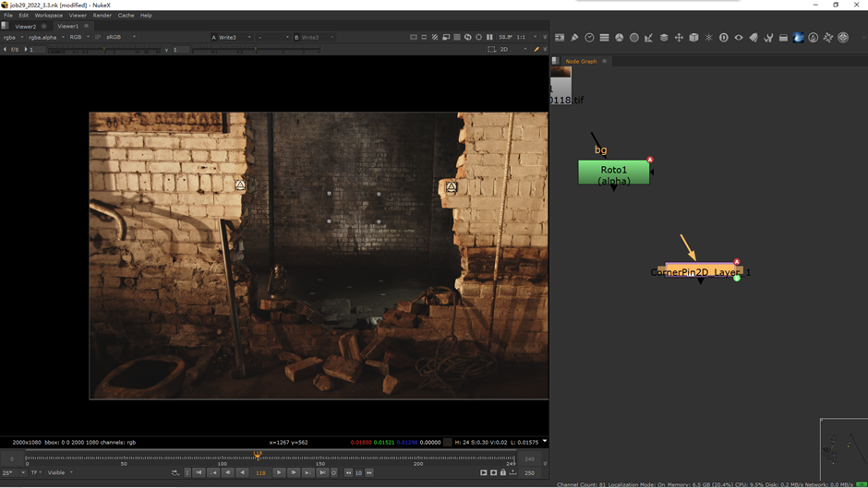Open the Image nodes toolbar menu
Image resolution: width=868 pixels, height=488 pixels.
[x=560, y=38]
